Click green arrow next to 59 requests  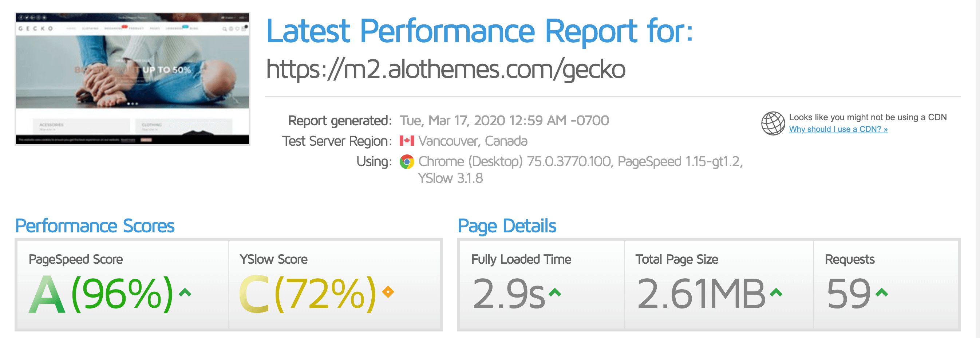(881, 292)
